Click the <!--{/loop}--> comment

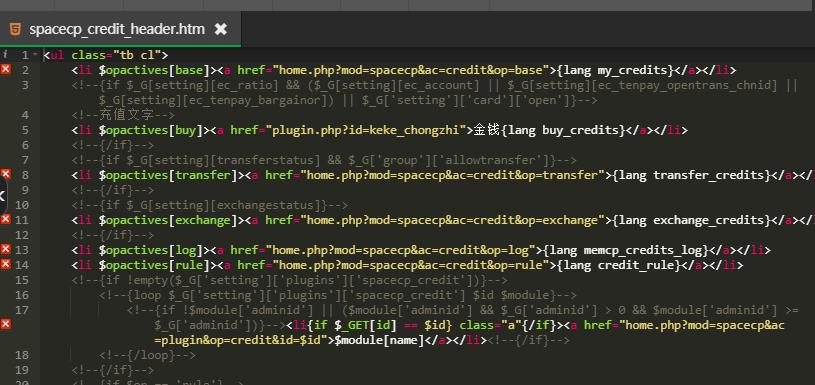pyautogui.click(x=148, y=355)
